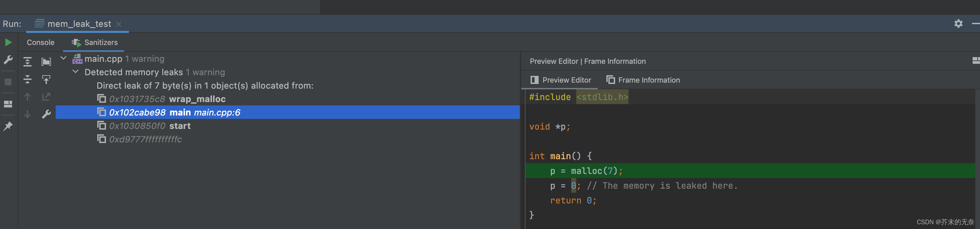The height and width of the screenshot is (229, 980).
Task: Open Run tool window gear settings
Action: [x=958, y=24]
